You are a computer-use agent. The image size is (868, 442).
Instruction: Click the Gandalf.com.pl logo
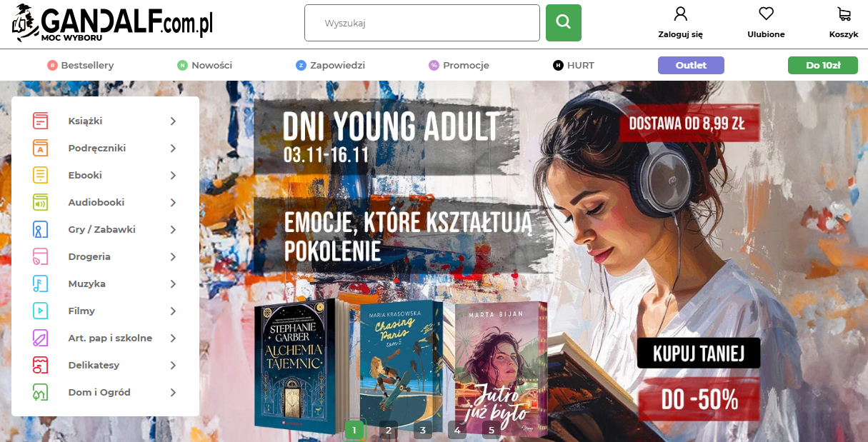[113, 22]
